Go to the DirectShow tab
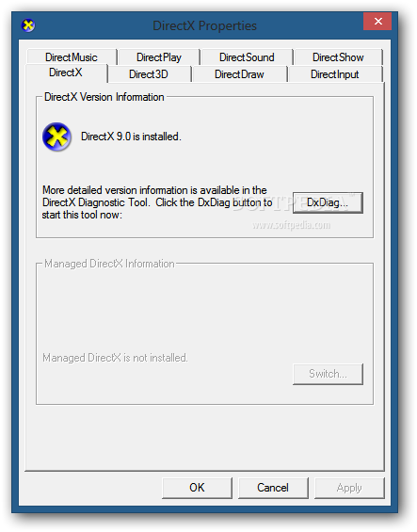Screen dimensions: 417x532 click(338, 57)
